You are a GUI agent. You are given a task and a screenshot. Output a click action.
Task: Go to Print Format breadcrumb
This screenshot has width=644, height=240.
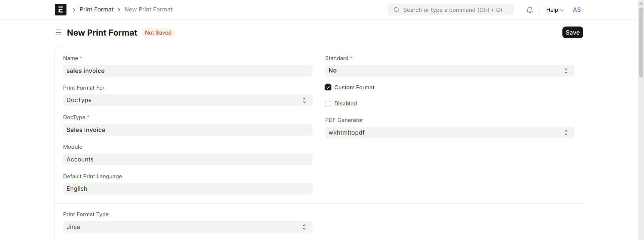click(96, 9)
